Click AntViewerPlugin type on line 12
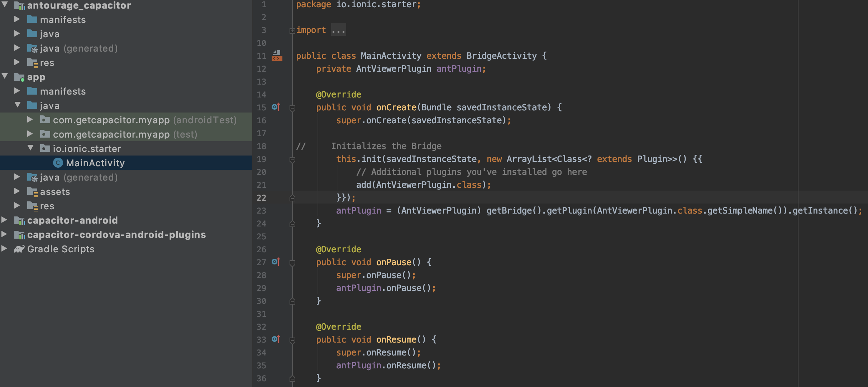 pyautogui.click(x=393, y=69)
